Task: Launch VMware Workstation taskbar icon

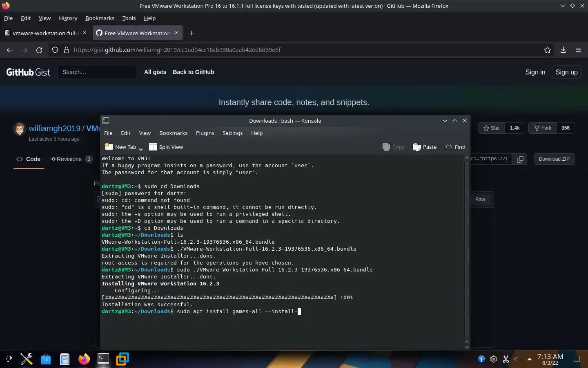Action: coord(122,359)
